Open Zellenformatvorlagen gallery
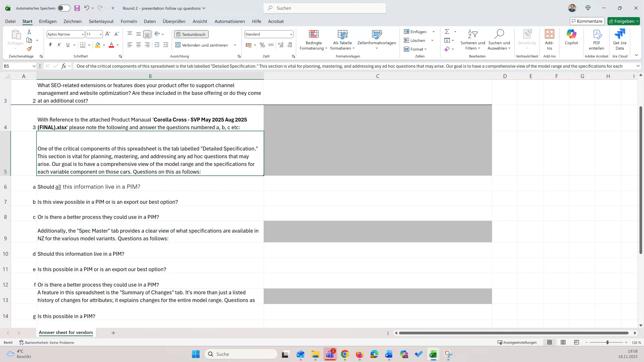644x362 pixels. click(377, 40)
